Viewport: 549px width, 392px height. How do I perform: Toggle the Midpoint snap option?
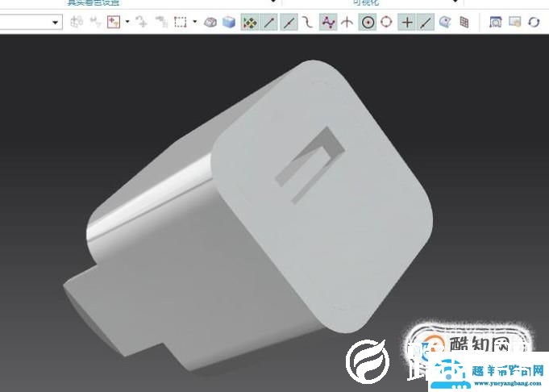pyautogui.click(x=289, y=23)
